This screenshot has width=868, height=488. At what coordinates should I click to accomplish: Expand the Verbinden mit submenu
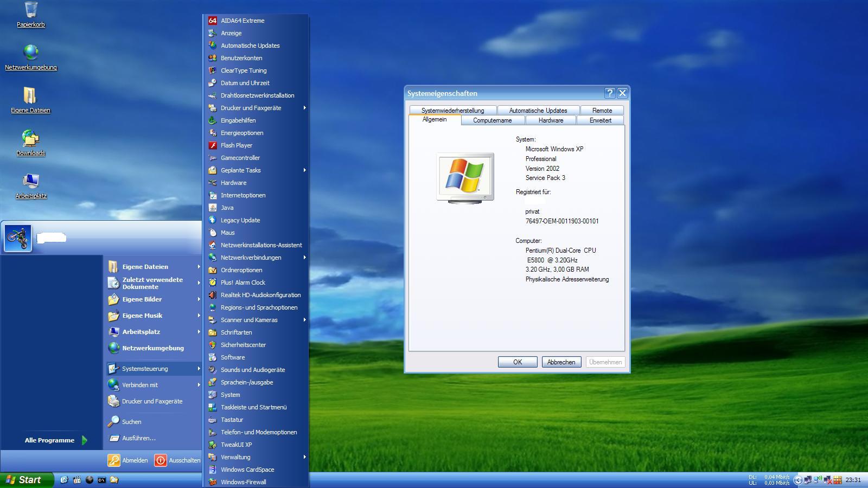199,385
